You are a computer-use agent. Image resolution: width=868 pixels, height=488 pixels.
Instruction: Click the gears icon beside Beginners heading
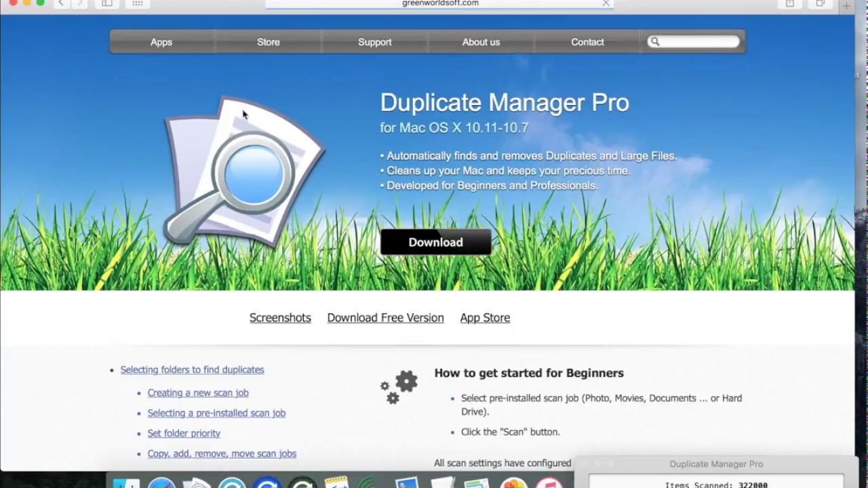click(399, 387)
